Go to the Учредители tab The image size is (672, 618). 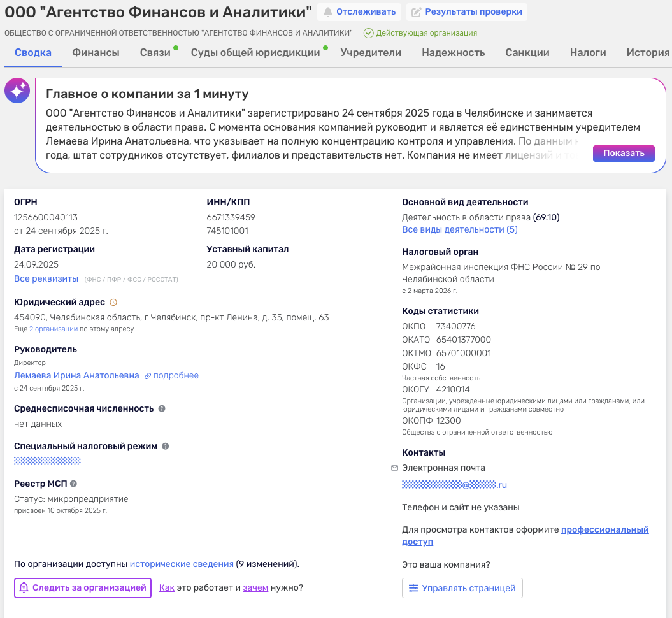click(x=371, y=53)
